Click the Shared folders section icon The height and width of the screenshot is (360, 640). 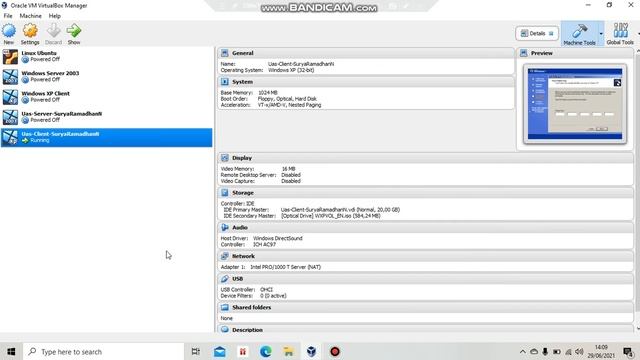pos(224,307)
